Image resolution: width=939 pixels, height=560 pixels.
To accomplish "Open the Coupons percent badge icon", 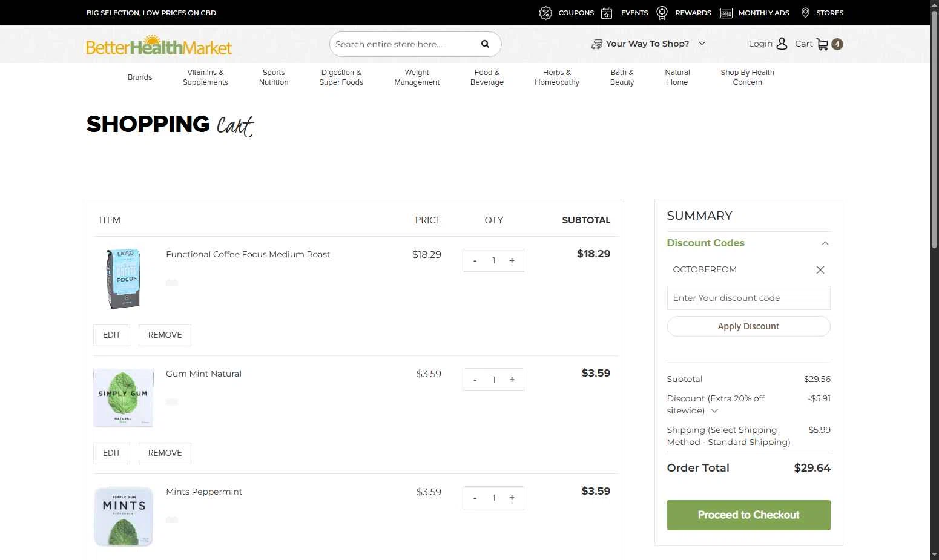I will coord(545,13).
